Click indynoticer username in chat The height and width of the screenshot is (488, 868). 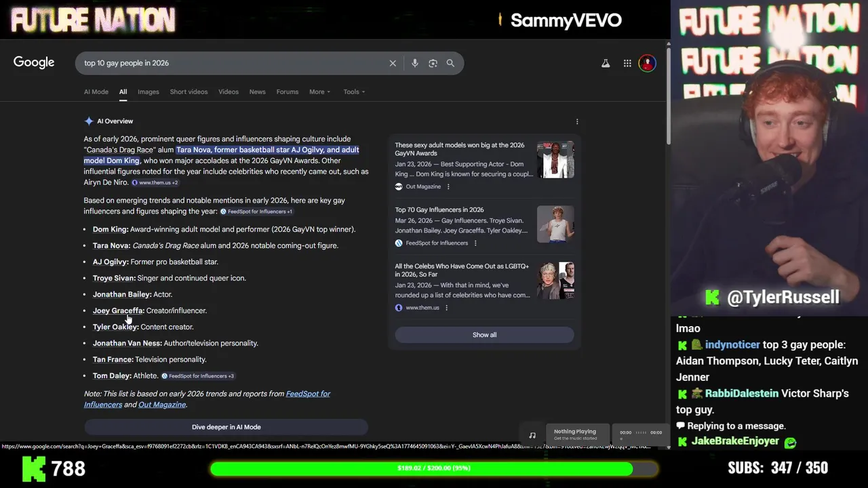(x=732, y=345)
